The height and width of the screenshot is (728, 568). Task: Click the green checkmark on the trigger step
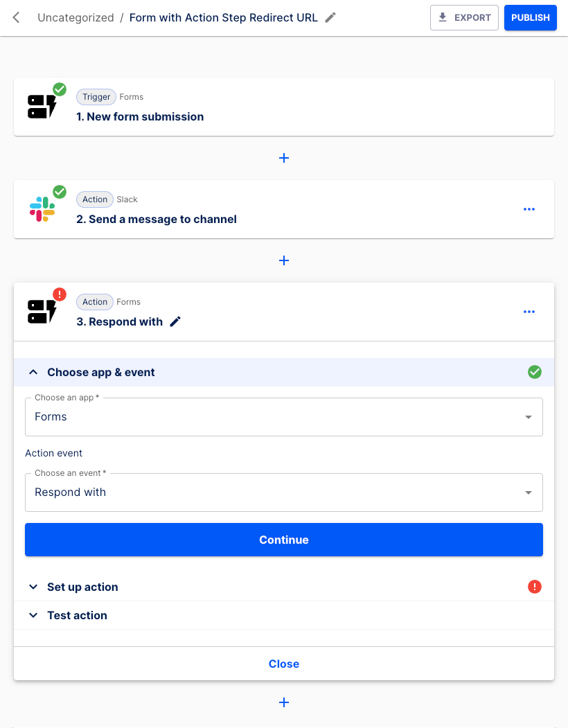point(60,89)
